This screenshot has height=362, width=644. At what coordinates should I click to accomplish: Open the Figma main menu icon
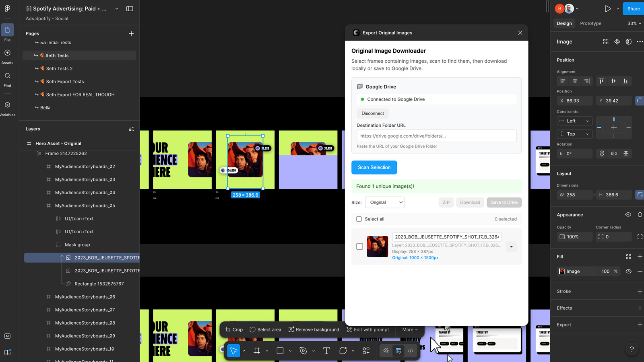(x=7, y=8)
